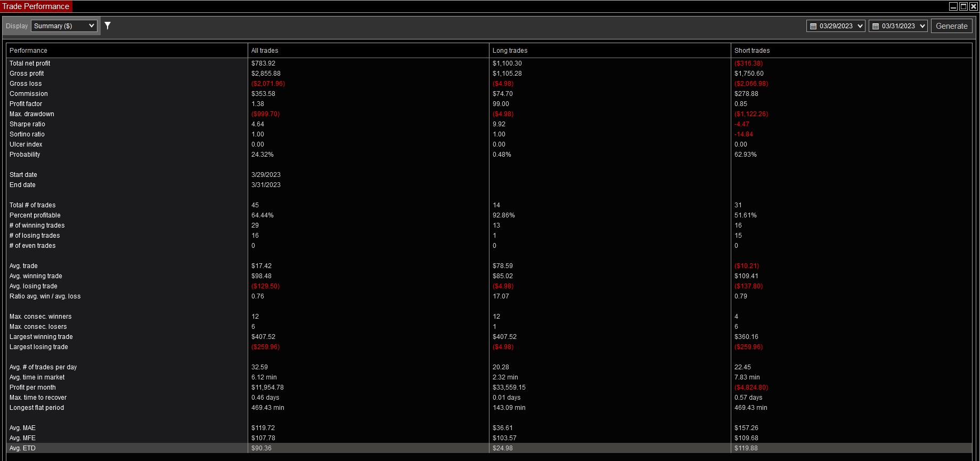Select the Max. consec. losers row
The height and width of the screenshot is (461, 980).
(489, 327)
